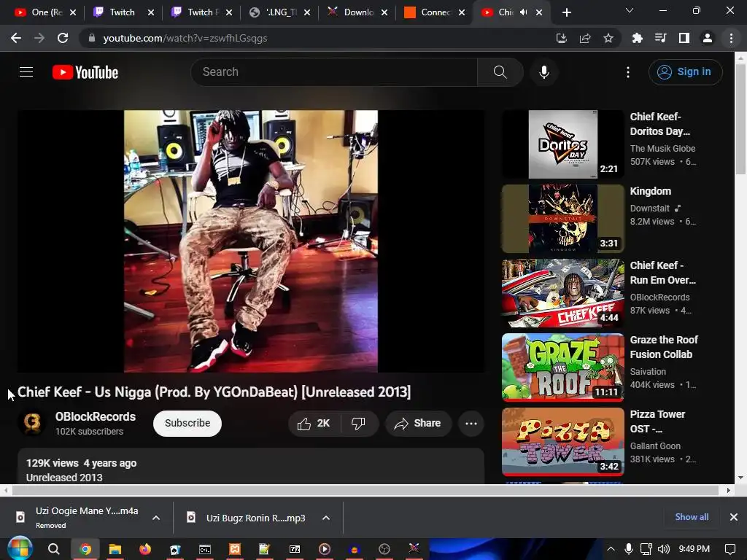Open Chrome three-dot menu
The width and height of the screenshot is (747, 560).
tap(731, 38)
